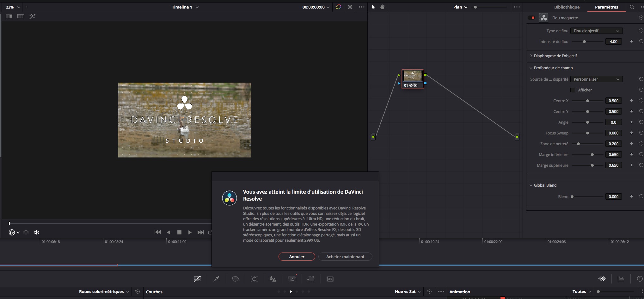Select the Paramètres tab
This screenshot has height=299, width=644.
coord(606,7)
